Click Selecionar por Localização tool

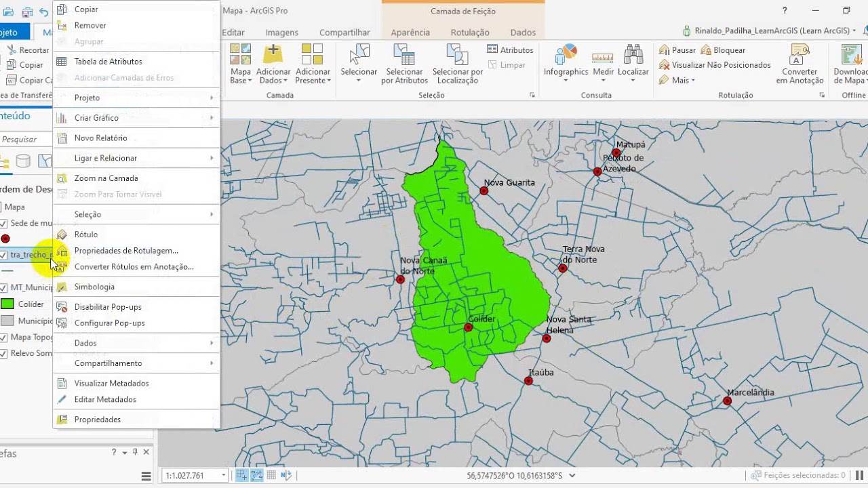458,64
